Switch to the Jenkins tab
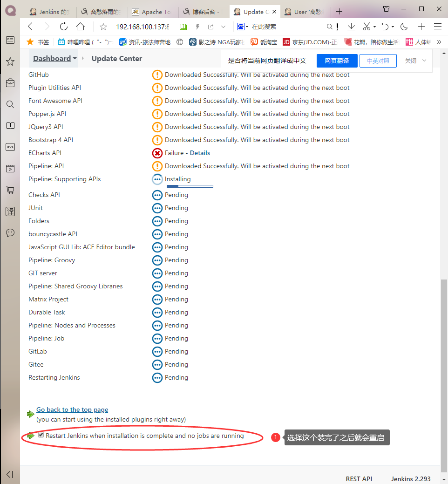448x484 pixels. 49,12
